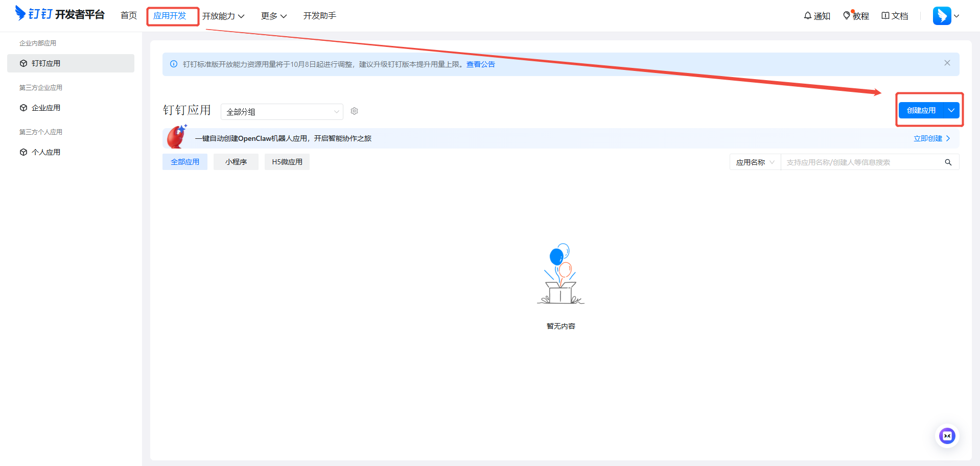The width and height of the screenshot is (980, 466).
Task: Click the OpenClaw lobster robot icon
Action: 177,137
